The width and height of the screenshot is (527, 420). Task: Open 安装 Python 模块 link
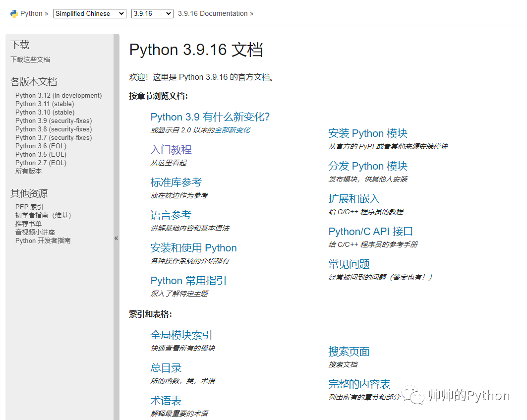coord(368,133)
